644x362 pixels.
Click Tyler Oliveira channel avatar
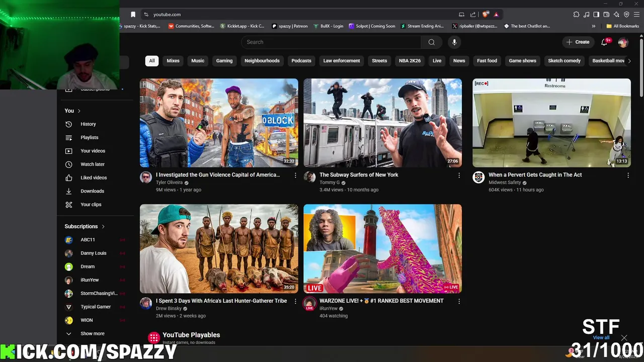coord(146,177)
